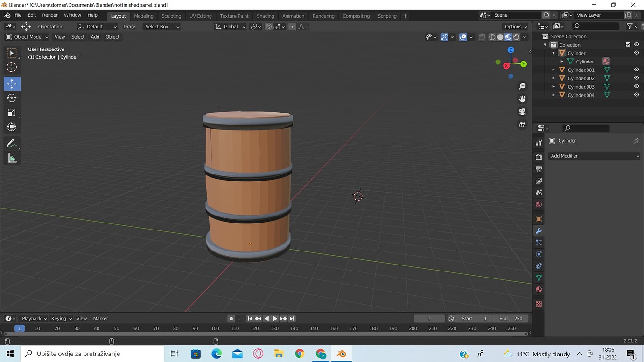Open the Orientation dropdown set to Default
Image resolution: width=644 pixels, height=362 pixels.
pos(97,26)
